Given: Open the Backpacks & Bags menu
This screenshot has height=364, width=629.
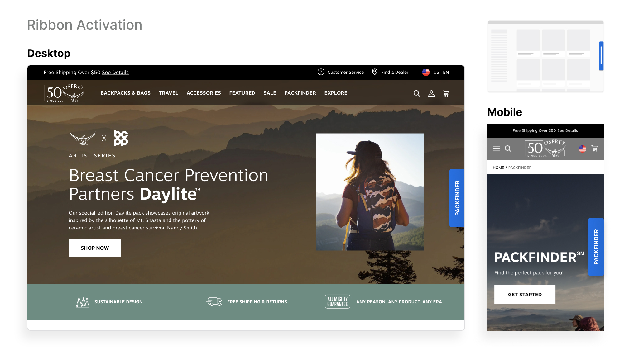Looking at the screenshot, I should tap(125, 93).
